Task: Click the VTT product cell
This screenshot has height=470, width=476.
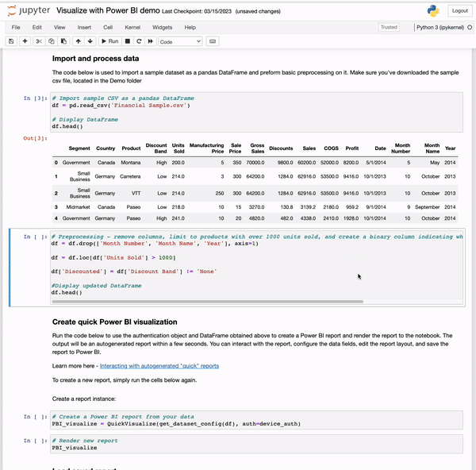Action: 136,193
